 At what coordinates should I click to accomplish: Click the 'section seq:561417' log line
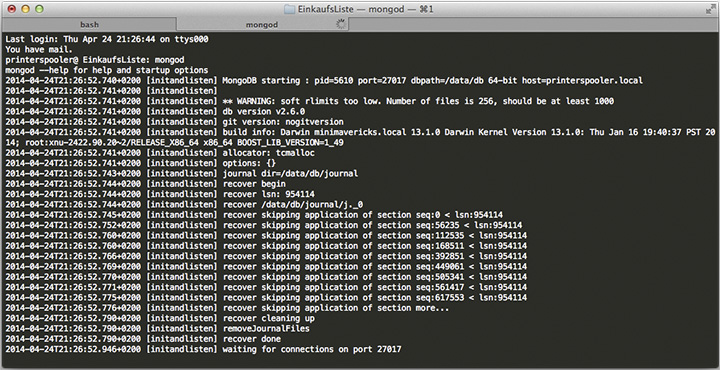click(266, 287)
